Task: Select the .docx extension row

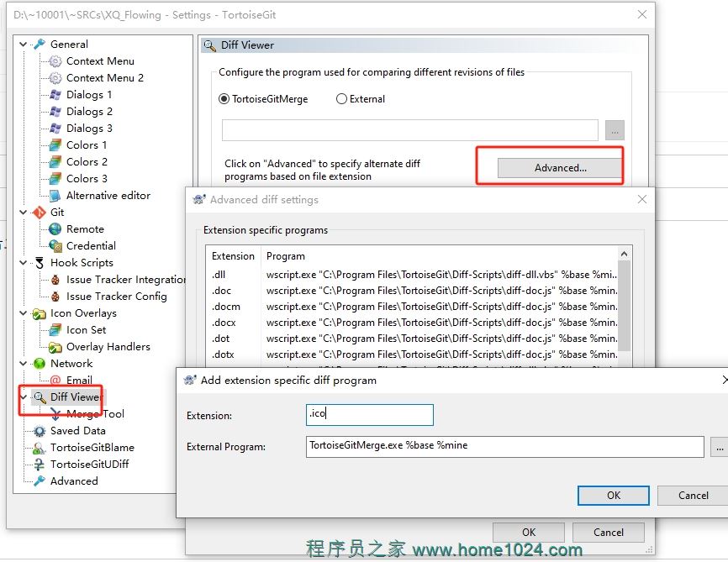Action: click(x=412, y=323)
